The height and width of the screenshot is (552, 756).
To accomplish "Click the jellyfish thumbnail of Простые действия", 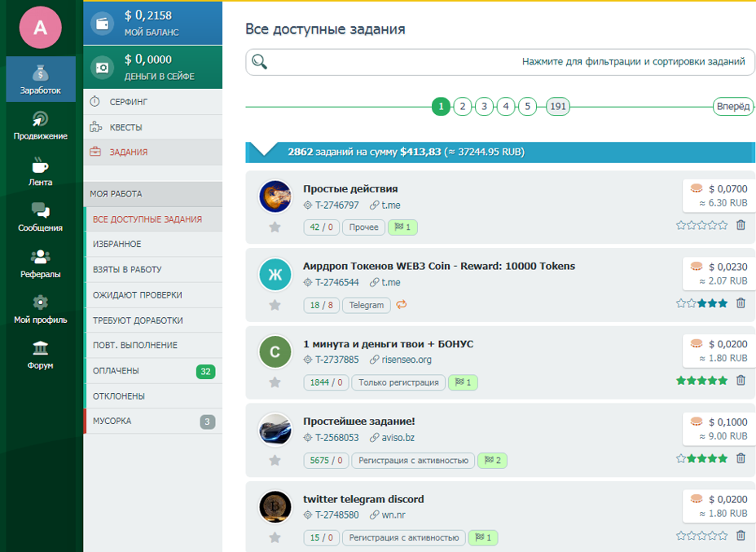I will click(275, 197).
